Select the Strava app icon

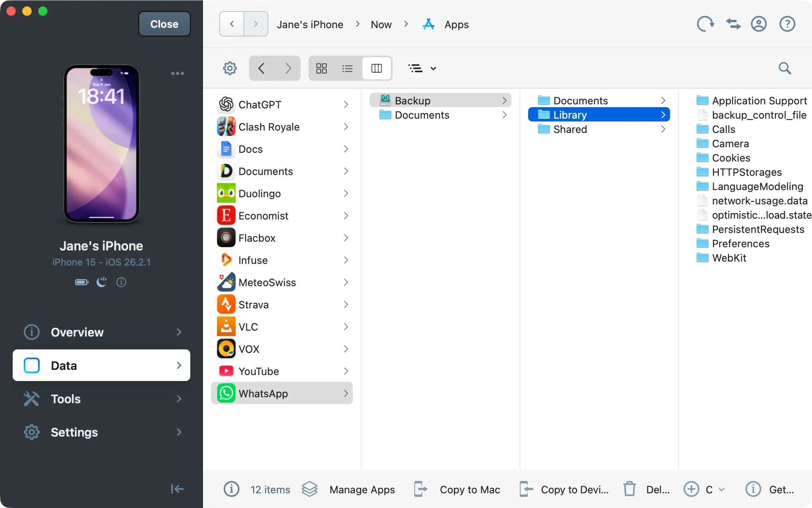pyautogui.click(x=226, y=304)
